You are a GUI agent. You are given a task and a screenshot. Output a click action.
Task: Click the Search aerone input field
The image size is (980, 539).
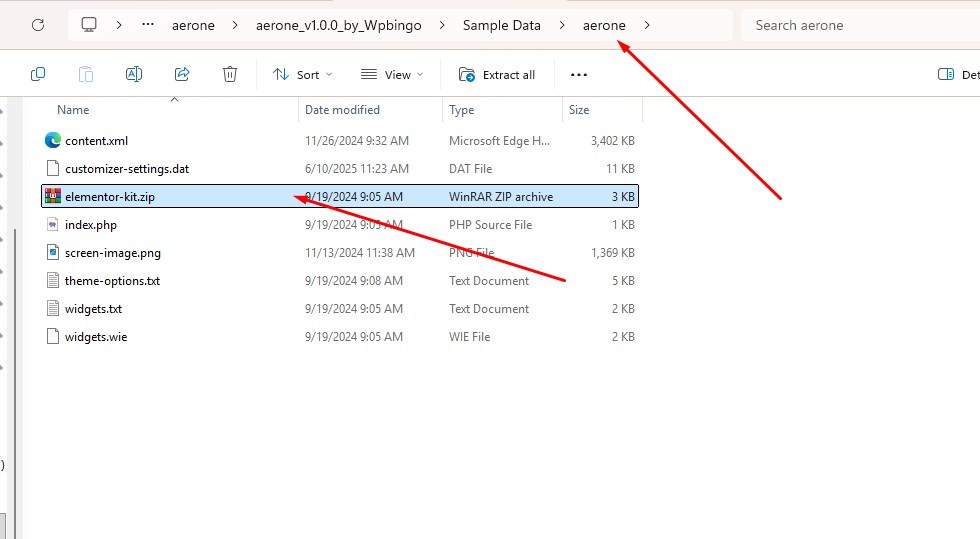(x=860, y=25)
